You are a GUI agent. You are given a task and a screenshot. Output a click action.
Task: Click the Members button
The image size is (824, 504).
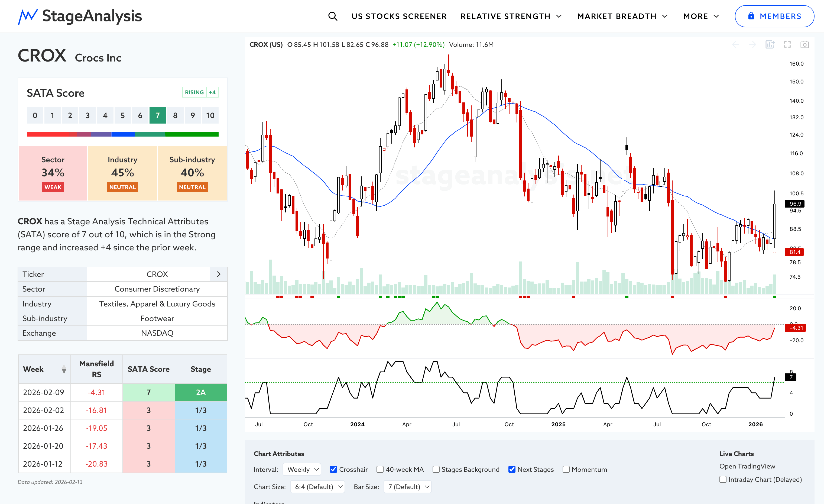(774, 16)
